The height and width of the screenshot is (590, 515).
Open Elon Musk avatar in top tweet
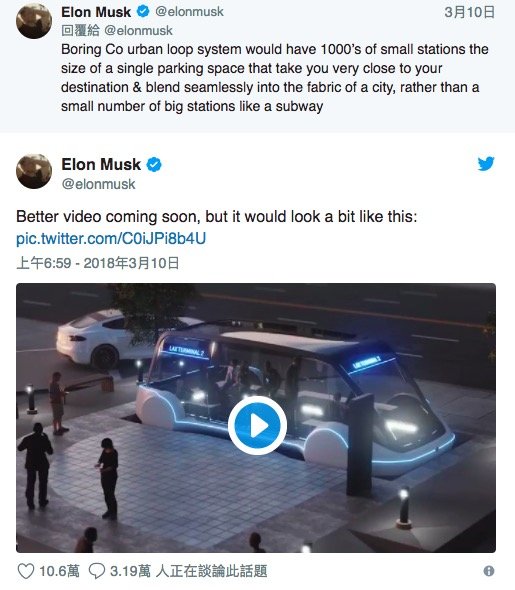point(34,21)
